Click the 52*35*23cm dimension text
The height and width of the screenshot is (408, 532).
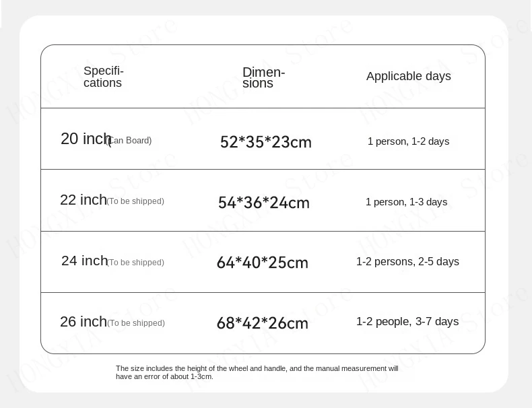[x=265, y=142]
